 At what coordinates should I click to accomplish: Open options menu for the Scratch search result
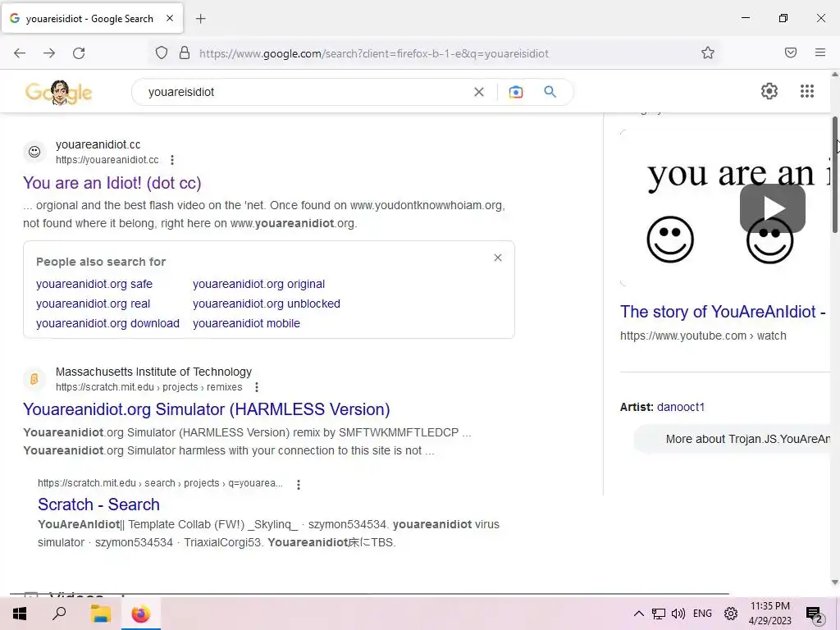pyautogui.click(x=299, y=484)
